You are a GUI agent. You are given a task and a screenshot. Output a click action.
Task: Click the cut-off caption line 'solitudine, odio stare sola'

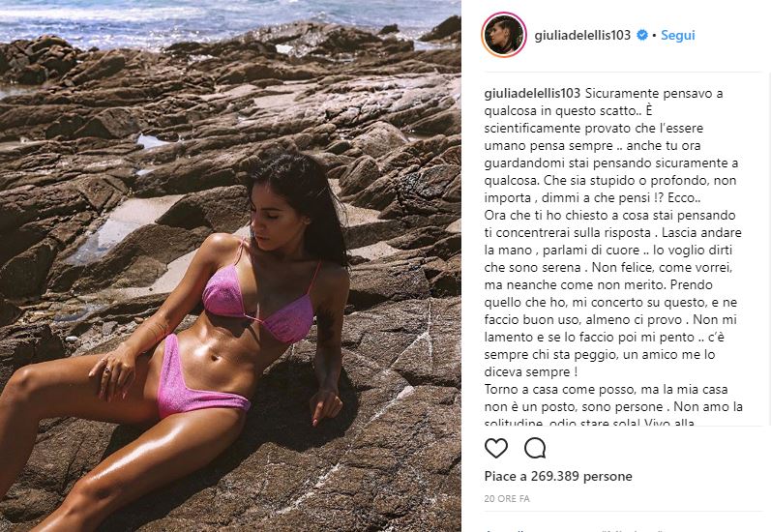[x=589, y=423]
